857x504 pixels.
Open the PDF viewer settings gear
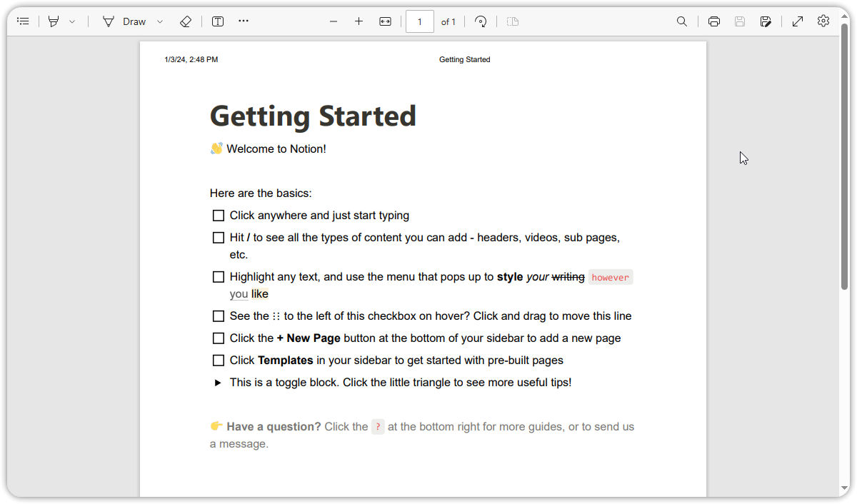[823, 21]
